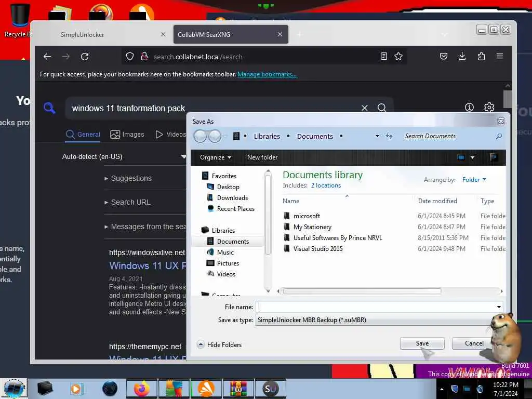Viewport: 532px width, 399px height.
Task: Switch to the Videos results tab
Action: 170,135
